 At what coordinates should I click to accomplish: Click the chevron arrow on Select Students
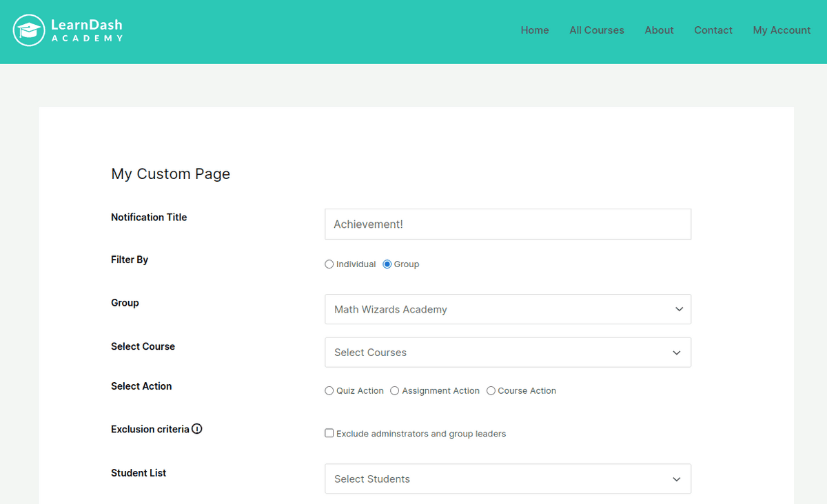[677, 479]
